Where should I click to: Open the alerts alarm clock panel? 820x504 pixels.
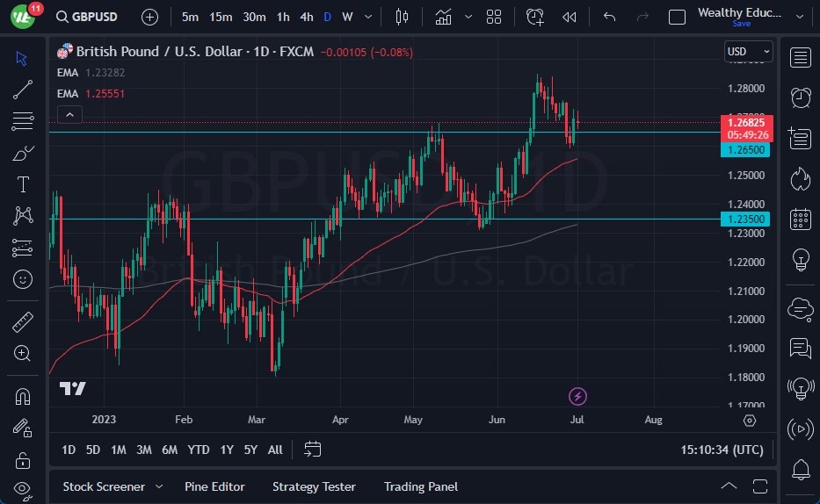(800, 97)
